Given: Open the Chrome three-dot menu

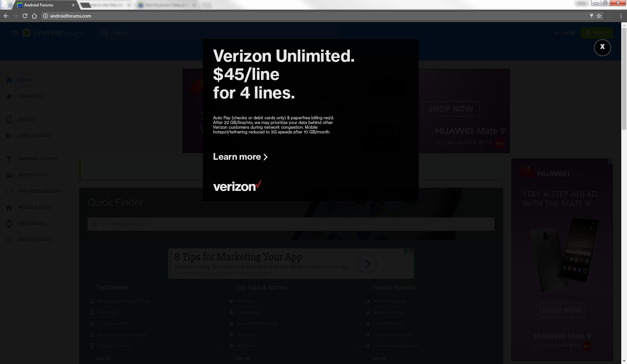Looking at the screenshot, I should click(x=621, y=16).
